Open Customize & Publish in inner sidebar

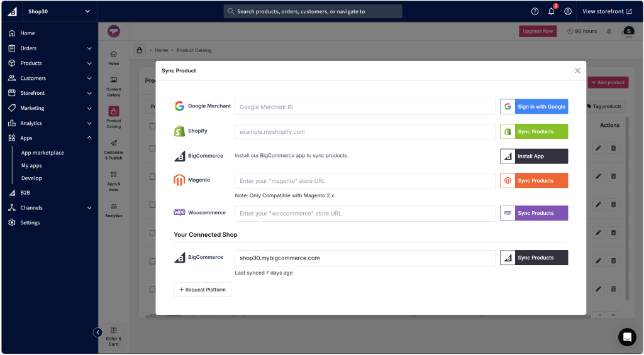point(114,150)
